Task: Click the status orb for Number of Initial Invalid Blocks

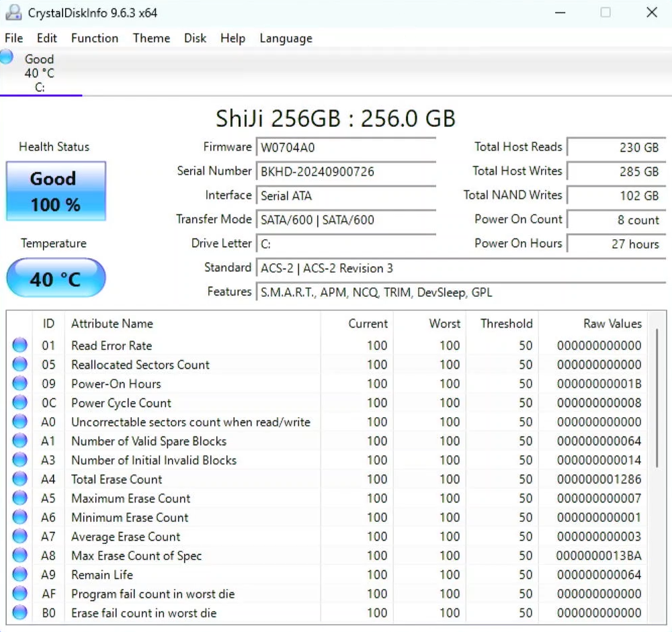Action: [x=19, y=460]
